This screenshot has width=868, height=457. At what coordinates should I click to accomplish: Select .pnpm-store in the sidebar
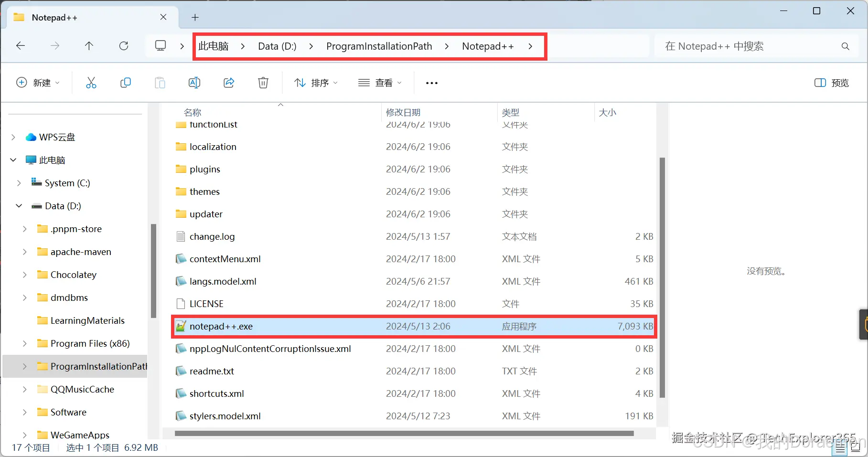coord(76,229)
